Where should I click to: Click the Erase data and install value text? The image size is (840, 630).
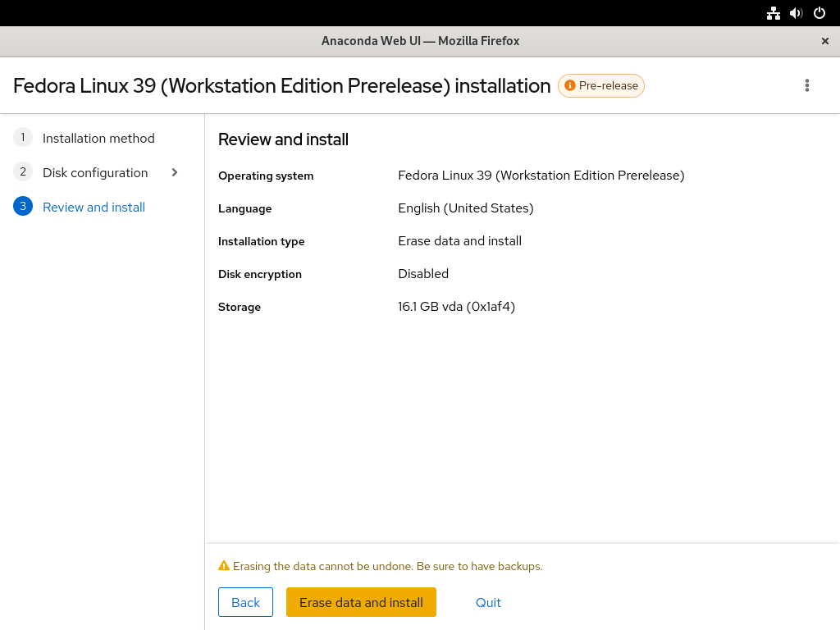459,241
